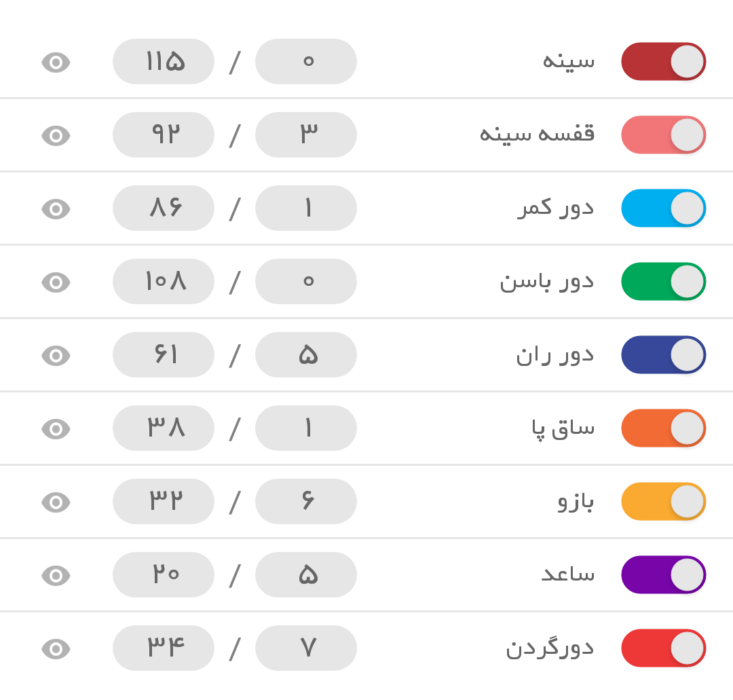
Task: Toggle the orange ساق پا switch
Action: [663, 428]
